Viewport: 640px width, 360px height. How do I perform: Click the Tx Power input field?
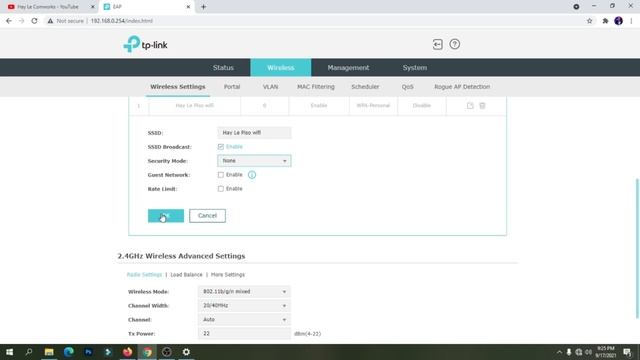click(244, 333)
